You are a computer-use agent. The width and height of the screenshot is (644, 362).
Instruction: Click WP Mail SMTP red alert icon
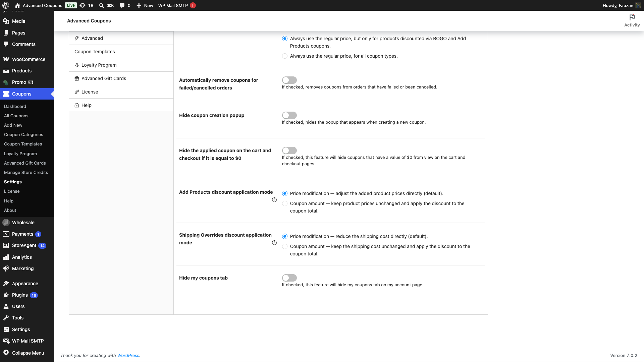[193, 5]
